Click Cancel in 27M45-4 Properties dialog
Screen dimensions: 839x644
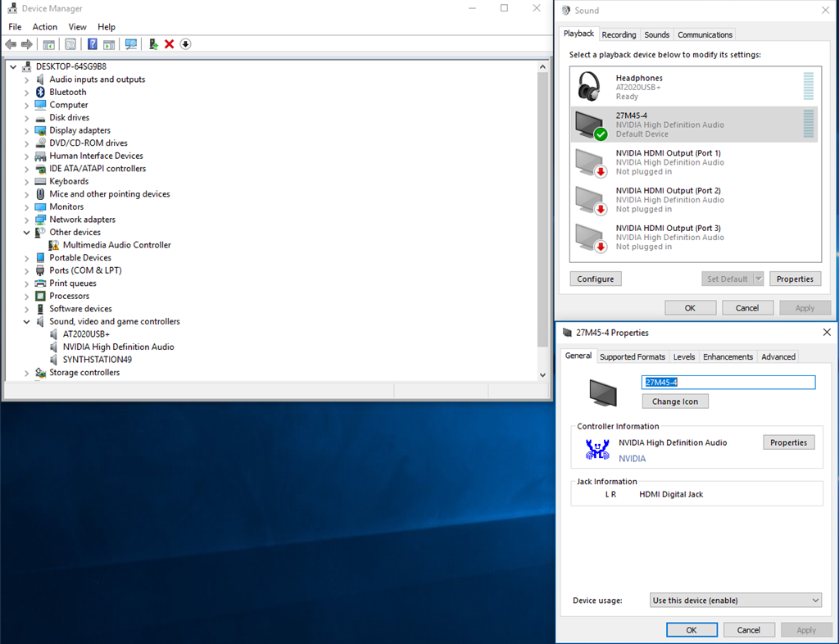[749, 630]
